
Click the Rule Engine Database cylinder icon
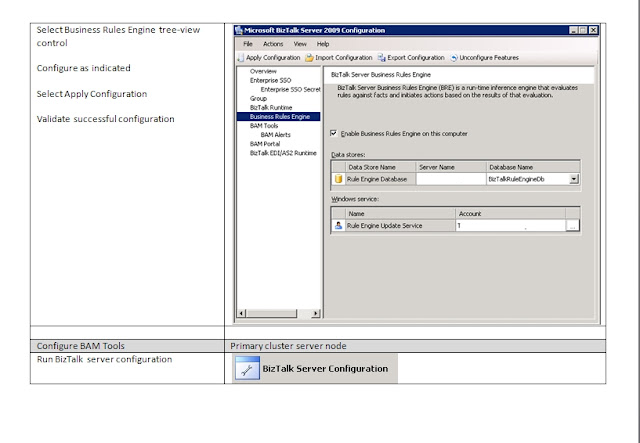338,179
